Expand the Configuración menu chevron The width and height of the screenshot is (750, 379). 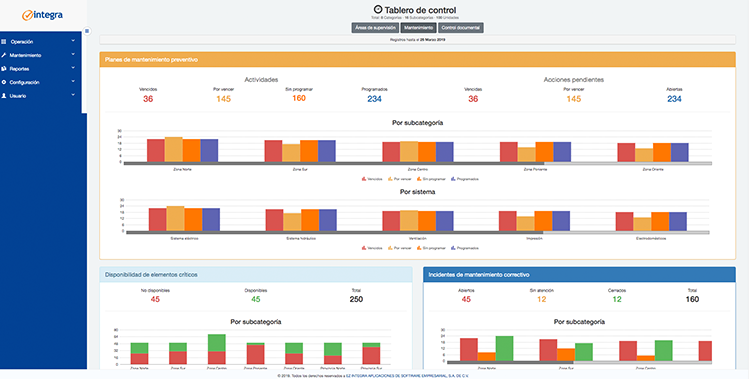point(73,82)
